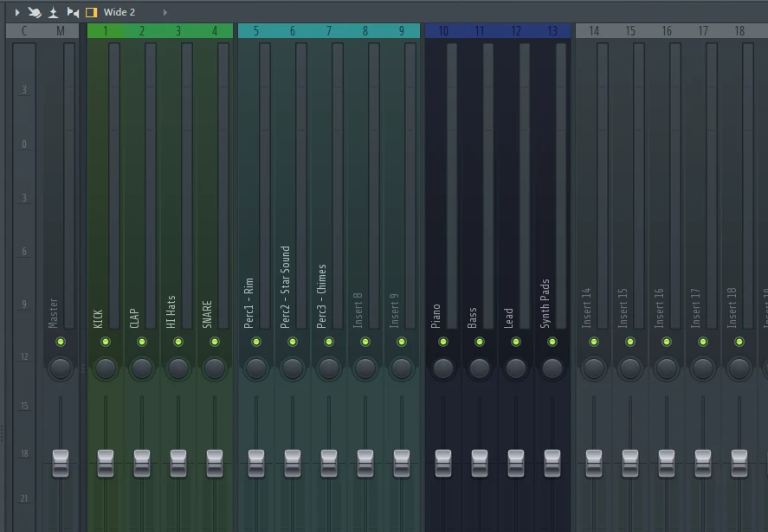Image resolution: width=768 pixels, height=532 pixels.
Task: Click the Insert 14 level meter
Action: 603,186
